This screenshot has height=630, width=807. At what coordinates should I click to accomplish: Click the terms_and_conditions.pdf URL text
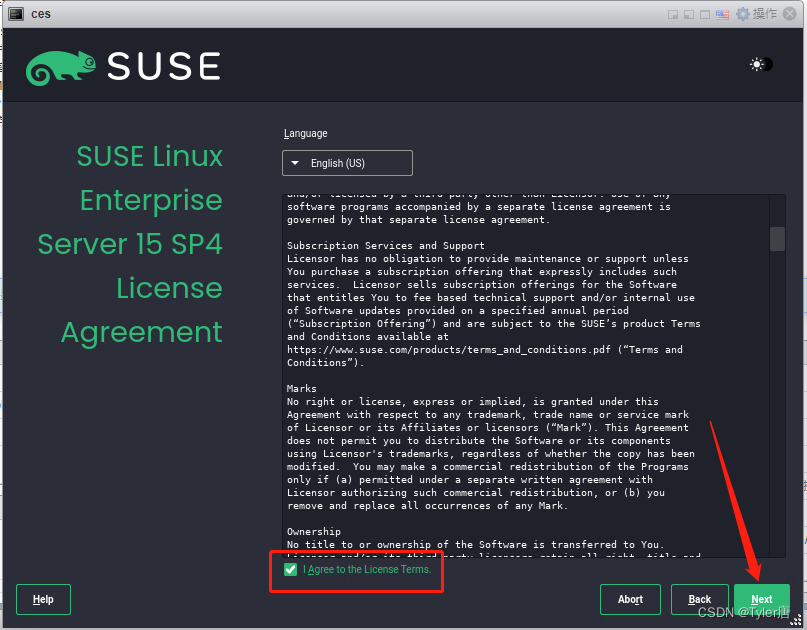point(449,349)
